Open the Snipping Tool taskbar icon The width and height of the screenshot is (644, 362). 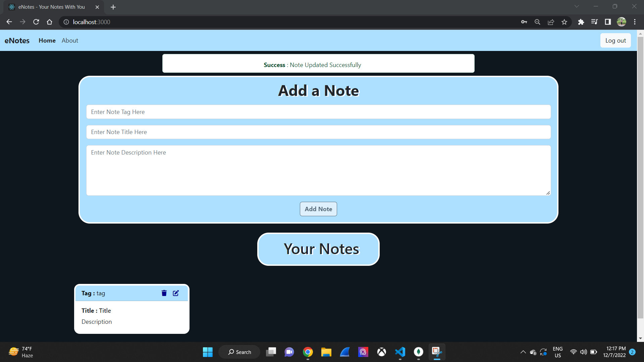pyautogui.click(x=437, y=352)
